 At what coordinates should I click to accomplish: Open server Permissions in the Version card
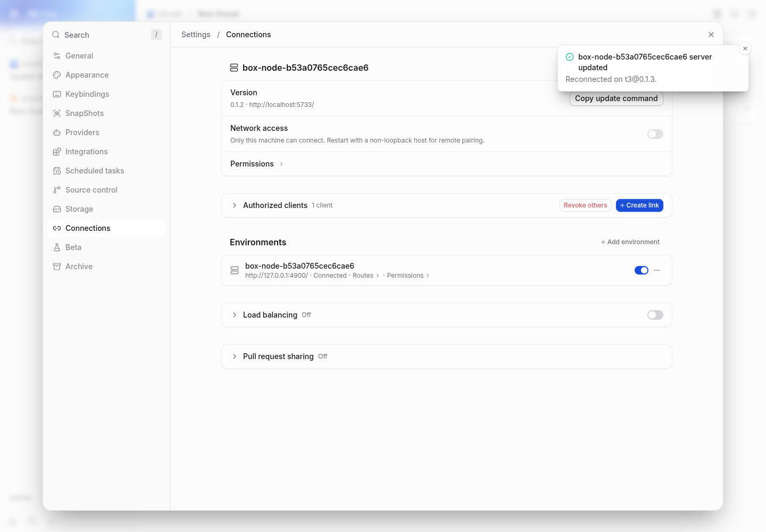[257, 164]
